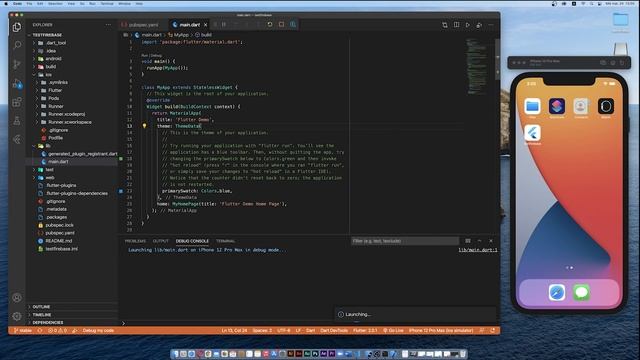Screen dimensions: 640x360
Task: Close the bottom panel
Action: 491,241
